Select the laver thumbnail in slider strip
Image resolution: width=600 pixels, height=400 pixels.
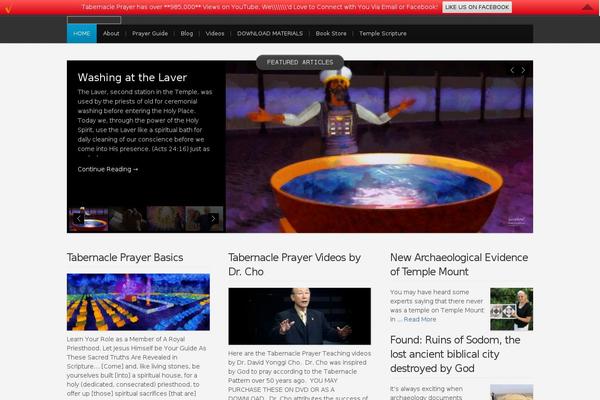[x=89, y=219]
